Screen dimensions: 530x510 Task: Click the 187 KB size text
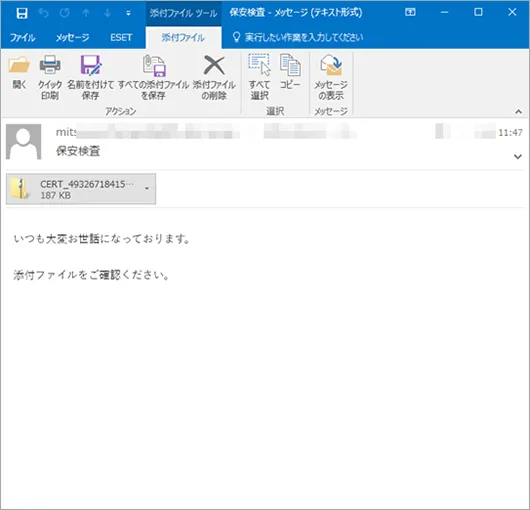[56, 195]
